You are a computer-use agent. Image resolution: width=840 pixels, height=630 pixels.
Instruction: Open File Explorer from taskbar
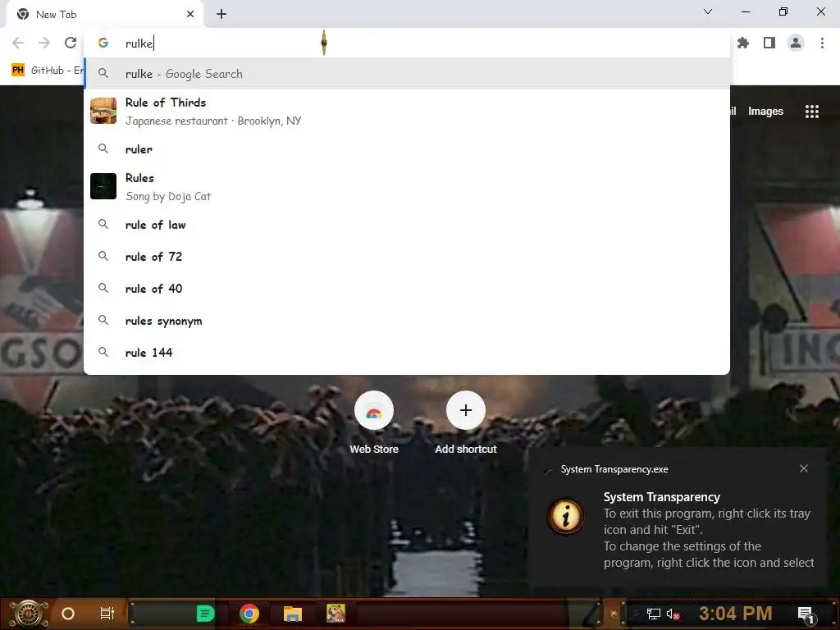tap(293, 614)
